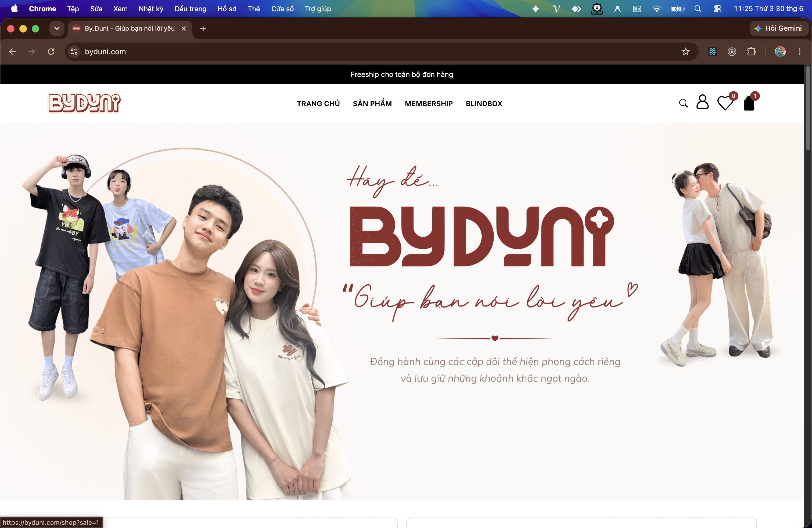
Task: Open the Chrome application menu
Action: [x=42, y=9]
